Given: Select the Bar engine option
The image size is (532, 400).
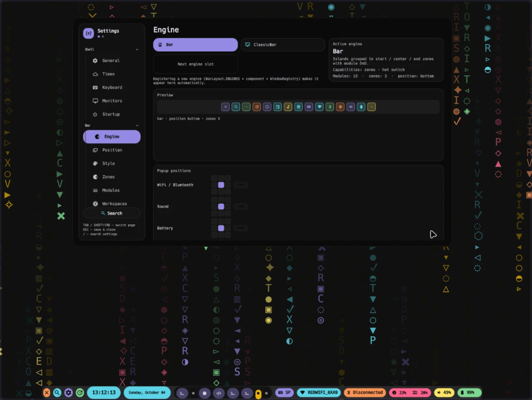Looking at the screenshot, I should pos(195,44).
